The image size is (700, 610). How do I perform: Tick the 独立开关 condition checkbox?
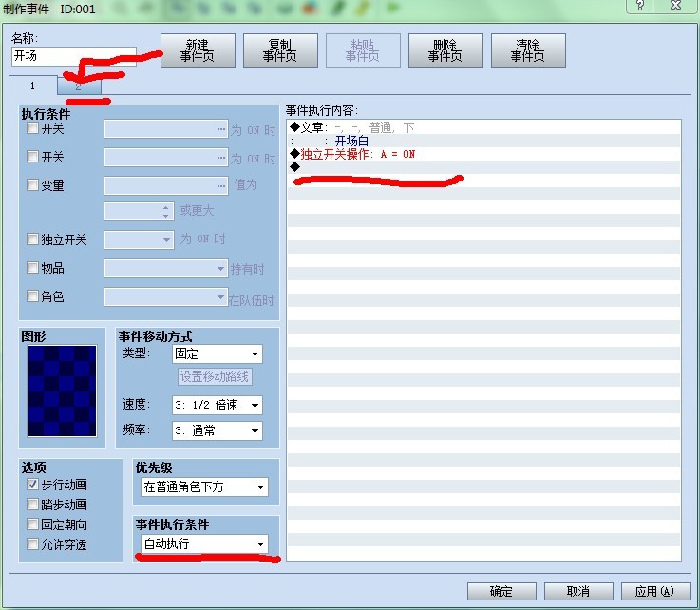(x=32, y=238)
